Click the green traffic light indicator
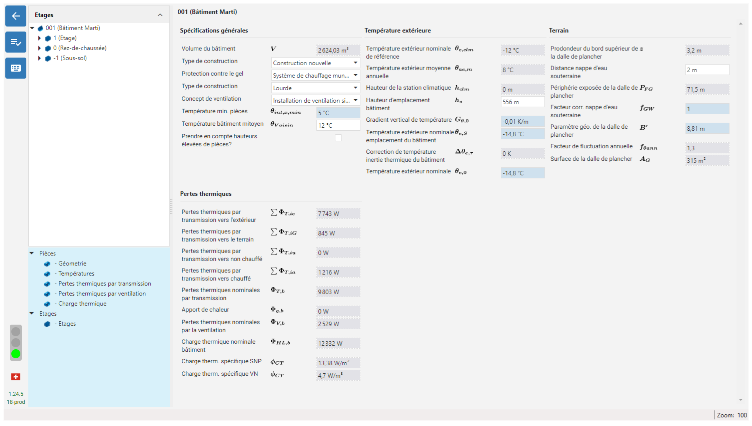The height and width of the screenshot is (426, 752). 16,354
